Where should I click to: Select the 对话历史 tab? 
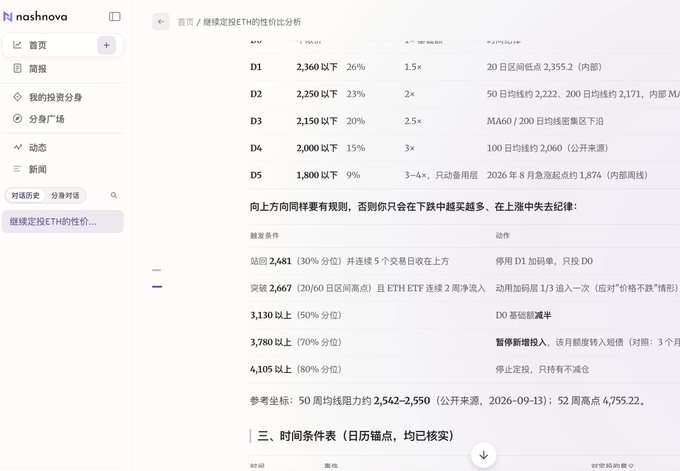25,195
